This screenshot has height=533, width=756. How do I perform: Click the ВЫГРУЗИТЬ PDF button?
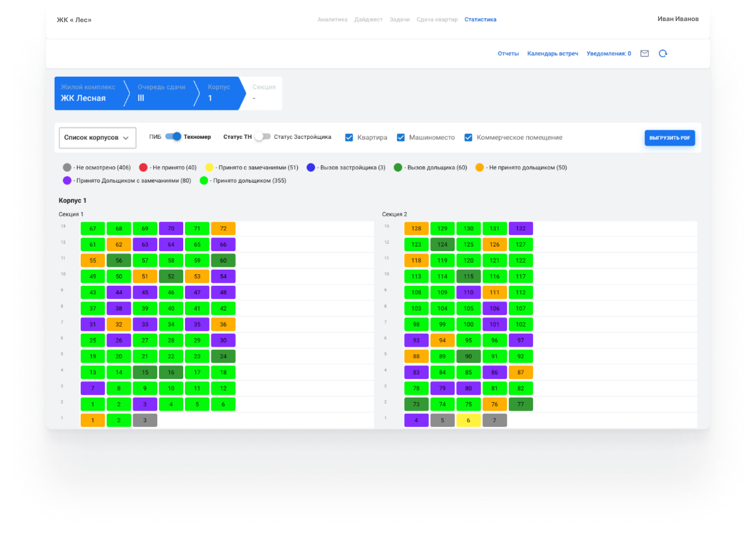[x=669, y=138]
